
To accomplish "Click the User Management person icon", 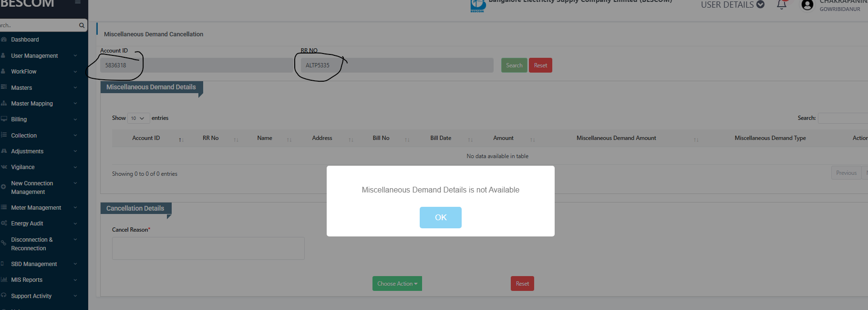I will [x=3, y=55].
